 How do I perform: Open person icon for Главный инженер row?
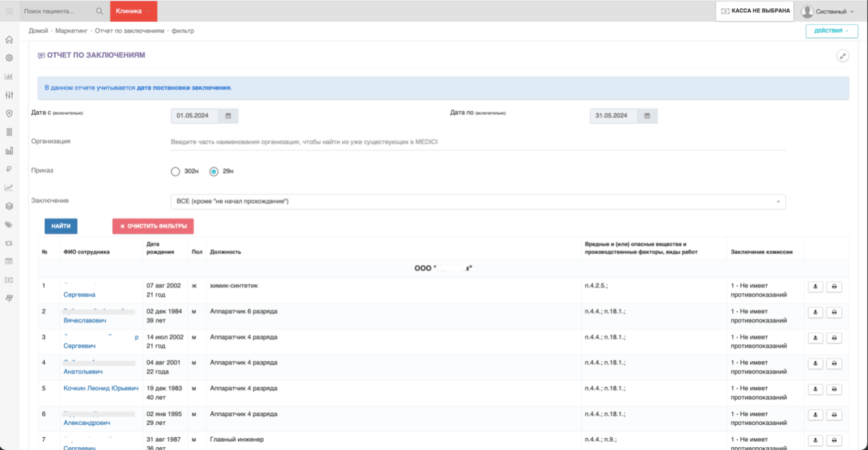[815, 440]
